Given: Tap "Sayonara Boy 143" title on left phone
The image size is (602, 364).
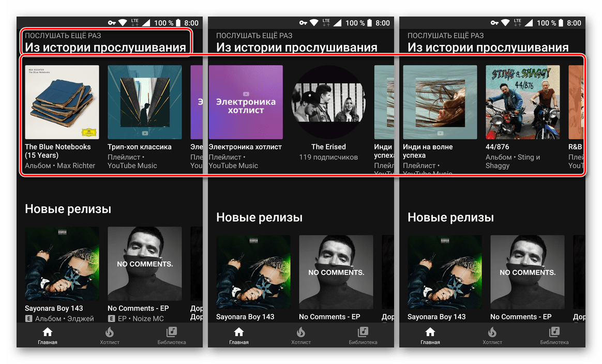Looking at the screenshot, I should [x=54, y=308].
